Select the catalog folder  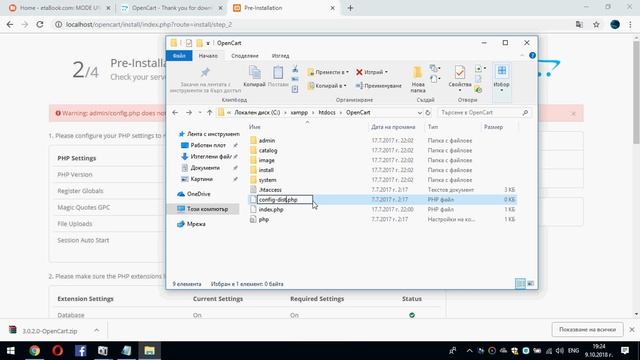click(x=268, y=150)
